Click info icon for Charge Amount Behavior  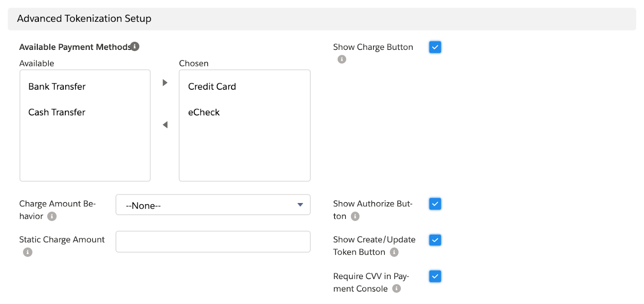pyautogui.click(x=52, y=216)
